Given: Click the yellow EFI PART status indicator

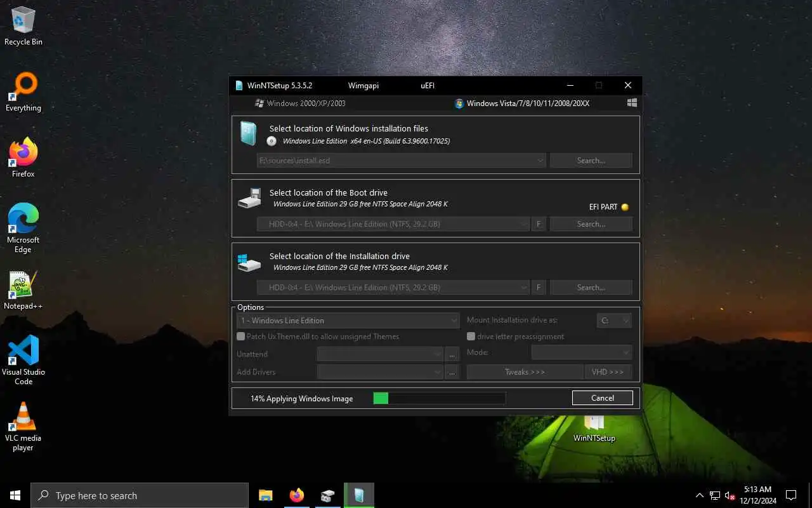Looking at the screenshot, I should (625, 207).
